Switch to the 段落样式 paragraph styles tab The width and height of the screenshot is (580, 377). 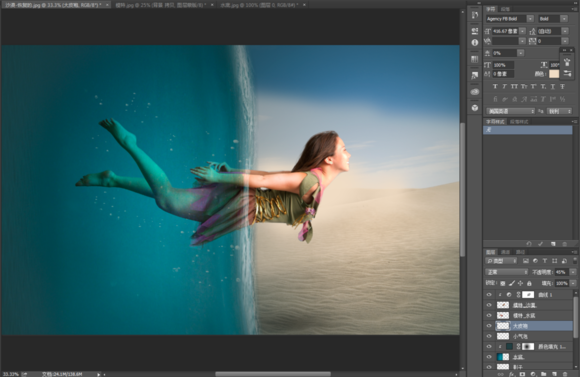pyautogui.click(x=519, y=122)
